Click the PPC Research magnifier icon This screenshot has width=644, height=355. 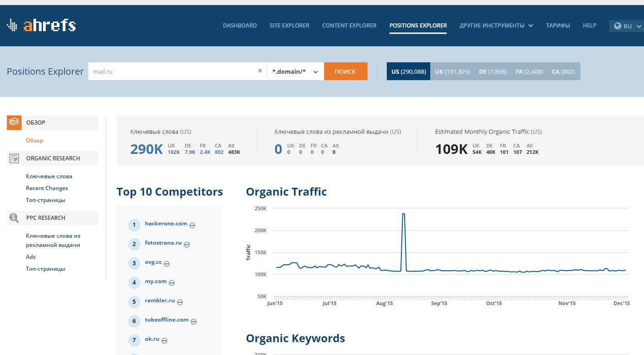pos(14,218)
